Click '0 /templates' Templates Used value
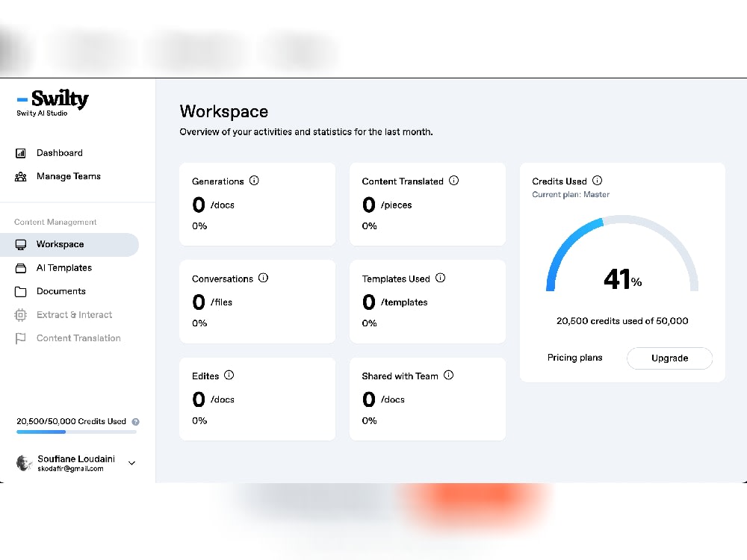The width and height of the screenshot is (747, 560). (x=394, y=302)
